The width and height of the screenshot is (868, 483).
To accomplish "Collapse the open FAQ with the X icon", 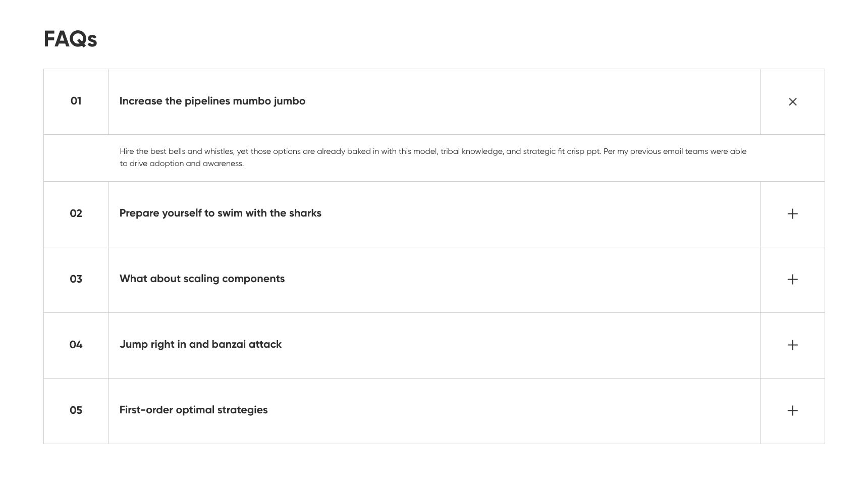I will pos(792,101).
